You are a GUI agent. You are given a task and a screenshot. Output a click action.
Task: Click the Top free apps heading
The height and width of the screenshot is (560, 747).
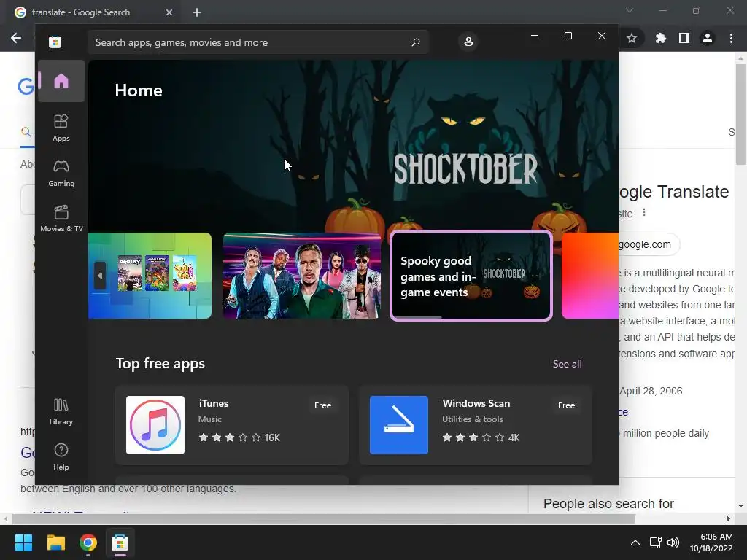(x=160, y=364)
